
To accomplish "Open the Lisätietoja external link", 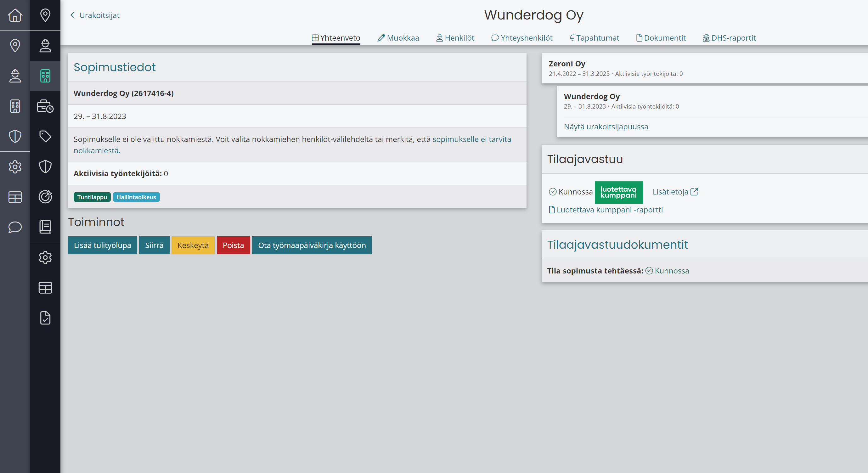I will point(675,192).
